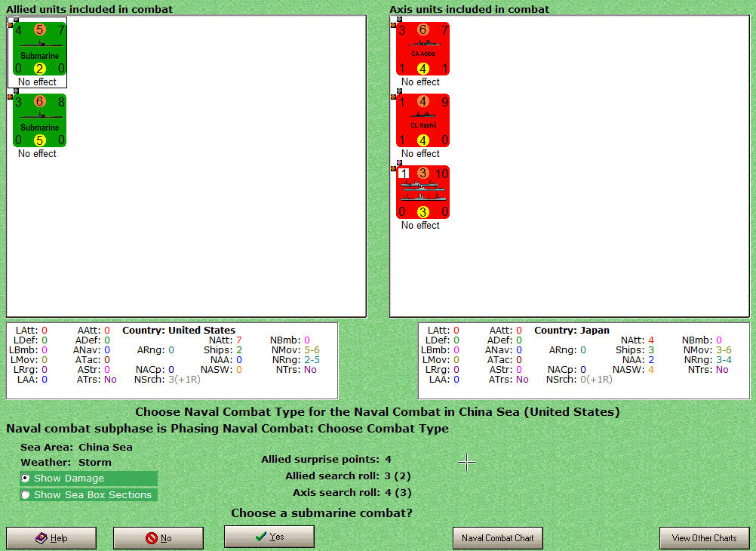Click orange circle 6 on CA Aoba counter

pyautogui.click(x=423, y=29)
